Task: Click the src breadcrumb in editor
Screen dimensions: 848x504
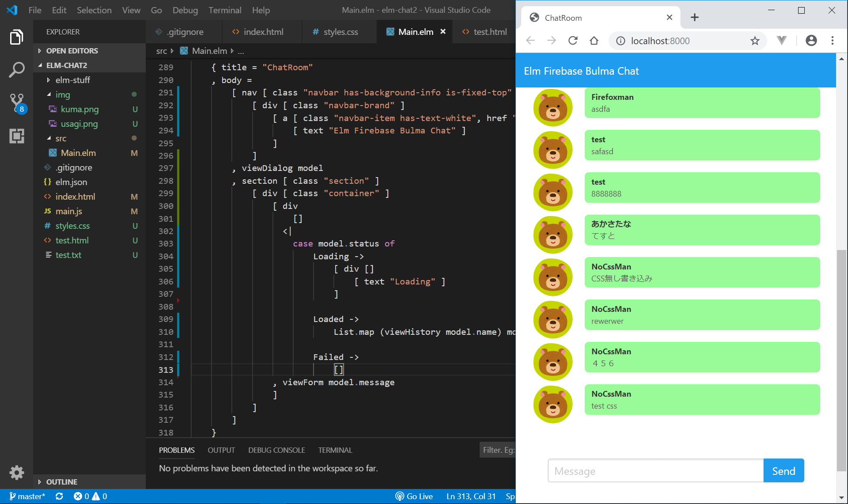Action: [x=162, y=51]
